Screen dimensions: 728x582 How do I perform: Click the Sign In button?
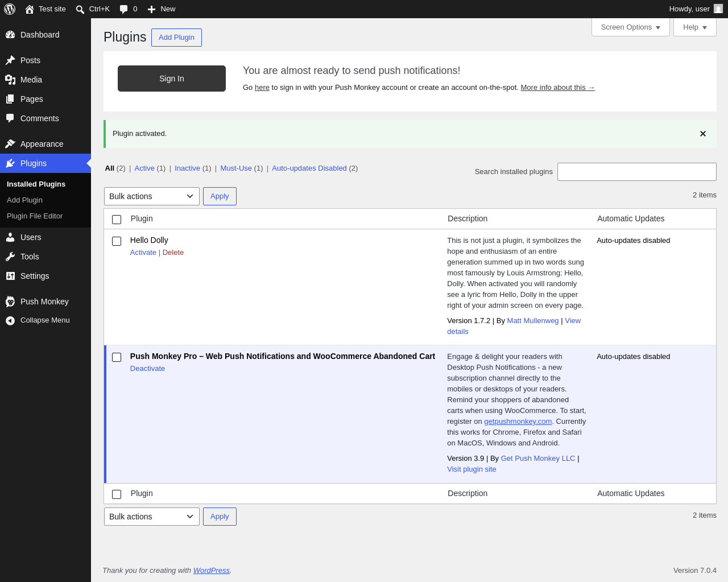coord(172,79)
